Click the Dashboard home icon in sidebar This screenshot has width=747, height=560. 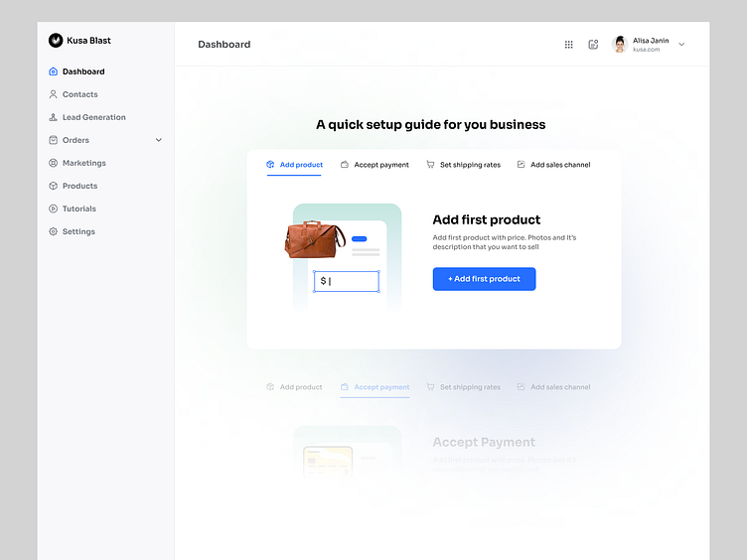click(x=54, y=71)
